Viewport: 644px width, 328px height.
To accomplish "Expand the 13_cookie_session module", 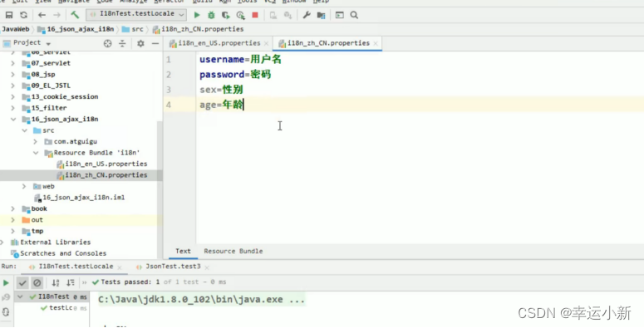I will pos(12,97).
